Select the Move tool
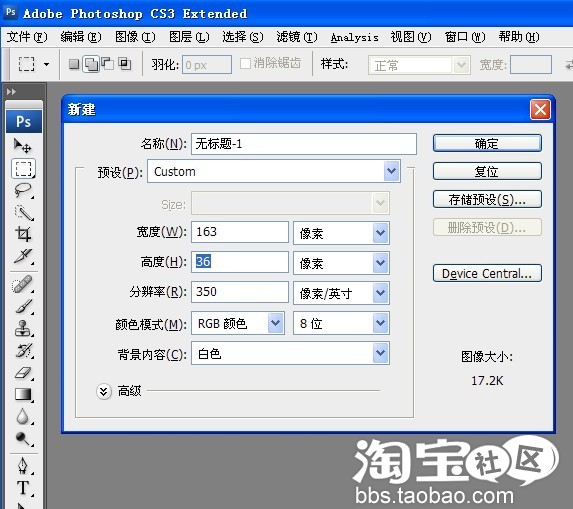The image size is (573, 509). pyautogui.click(x=23, y=146)
